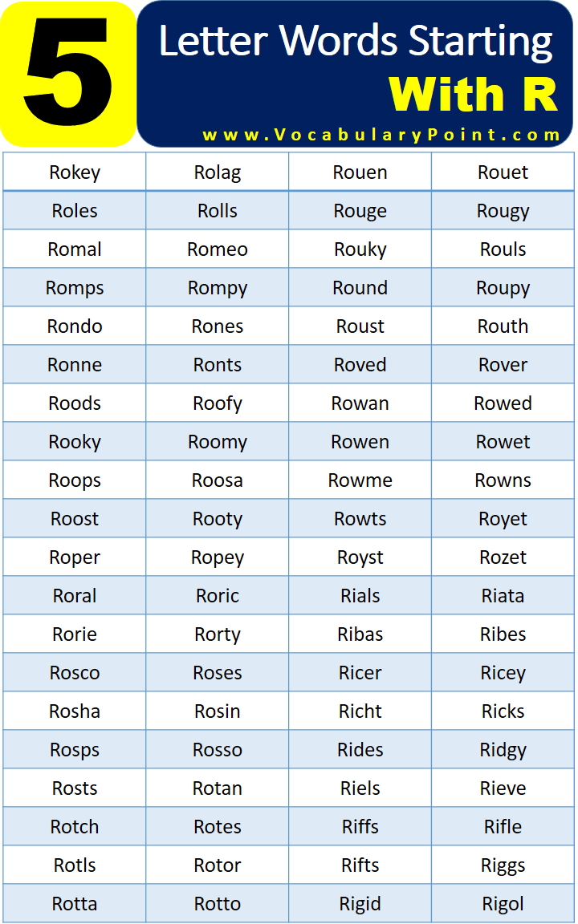Click the word Rouge
The width and height of the screenshot is (578, 924).
[x=360, y=211]
